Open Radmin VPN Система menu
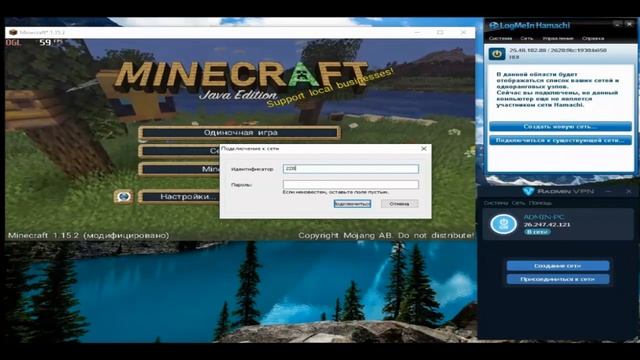 click(x=496, y=203)
